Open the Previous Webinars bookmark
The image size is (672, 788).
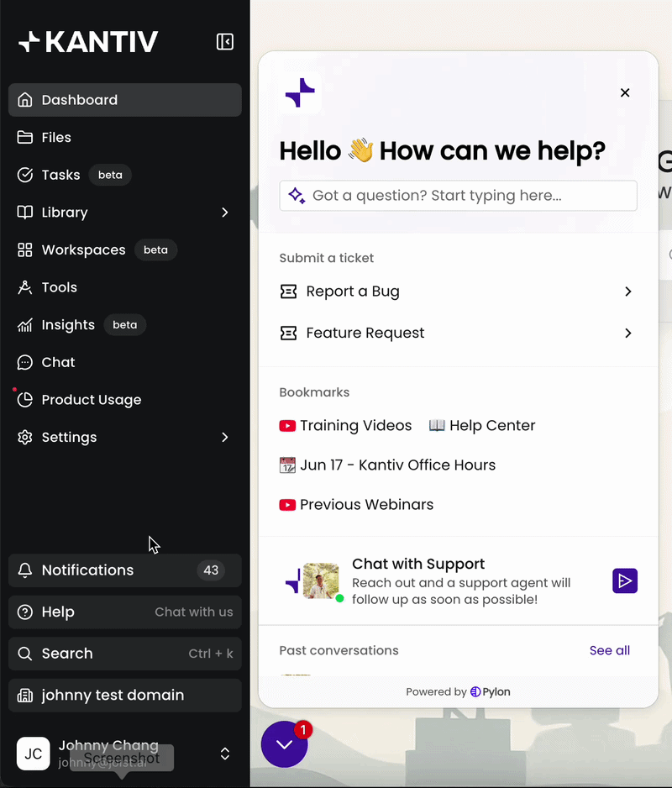click(356, 505)
